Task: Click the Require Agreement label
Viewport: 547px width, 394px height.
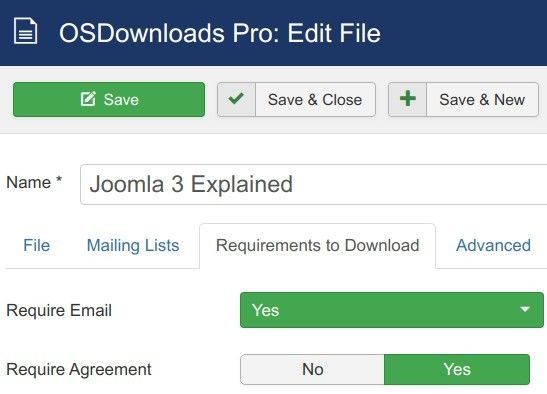Action: coord(79,370)
